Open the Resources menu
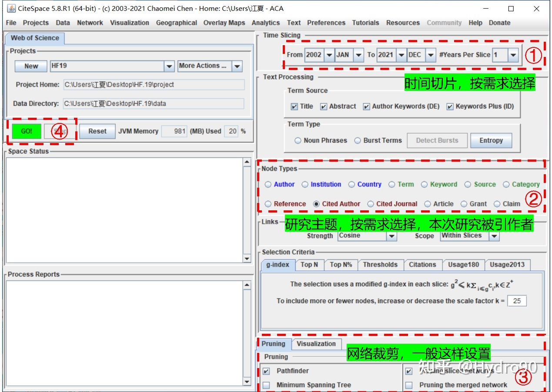552x392 pixels. [403, 23]
